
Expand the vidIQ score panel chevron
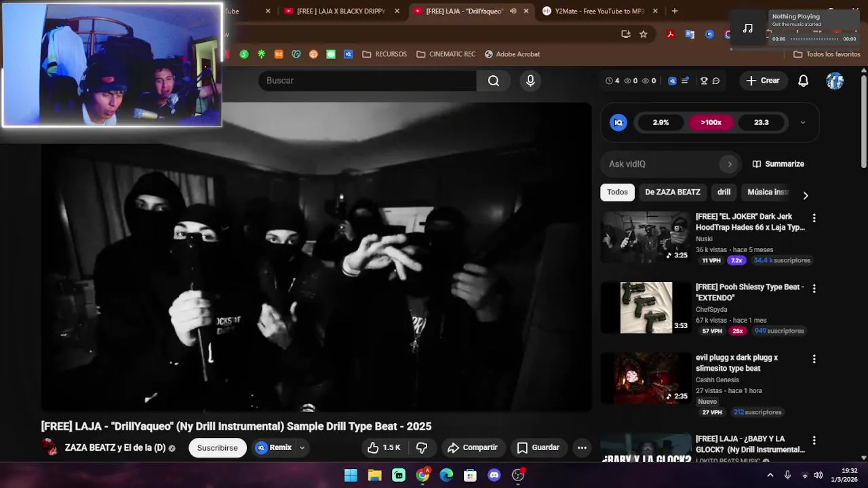point(803,123)
